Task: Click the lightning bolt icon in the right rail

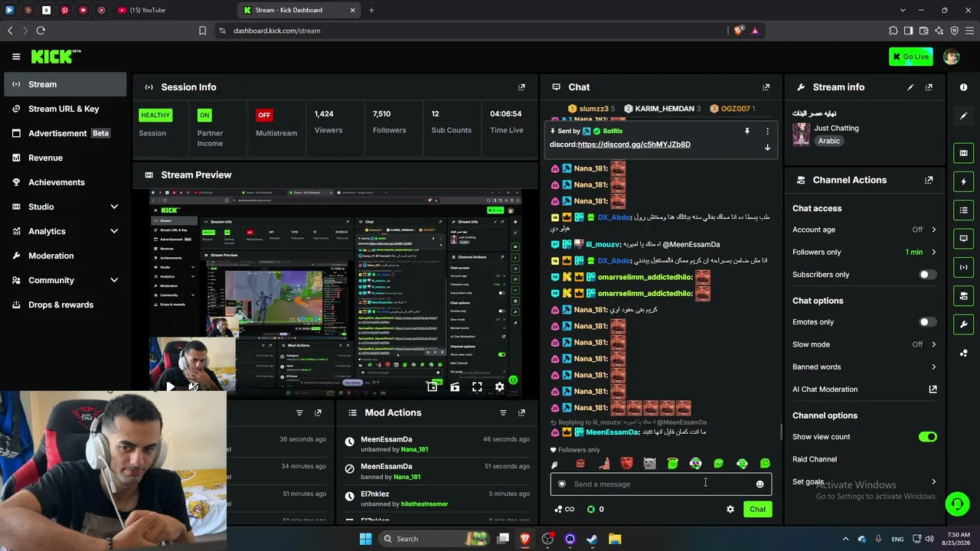Action: click(x=963, y=182)
